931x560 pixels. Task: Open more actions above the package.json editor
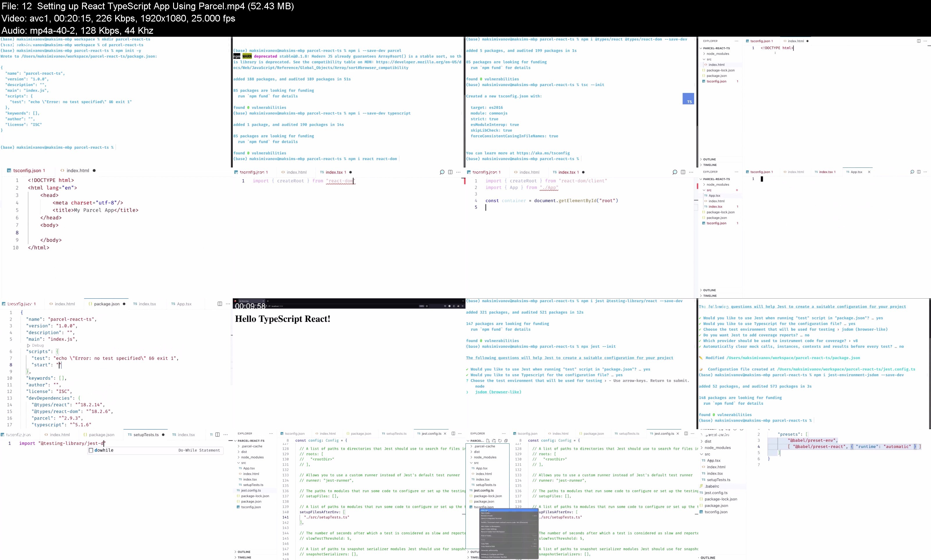tap(228, 304)
